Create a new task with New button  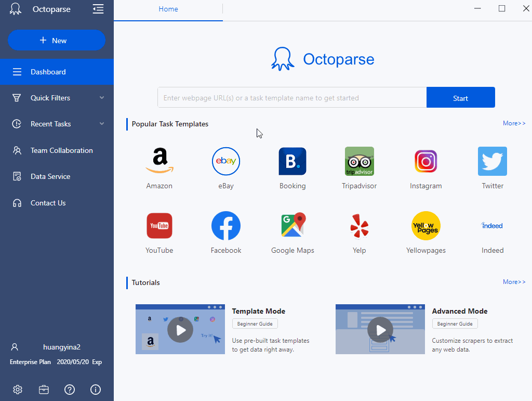57,40
